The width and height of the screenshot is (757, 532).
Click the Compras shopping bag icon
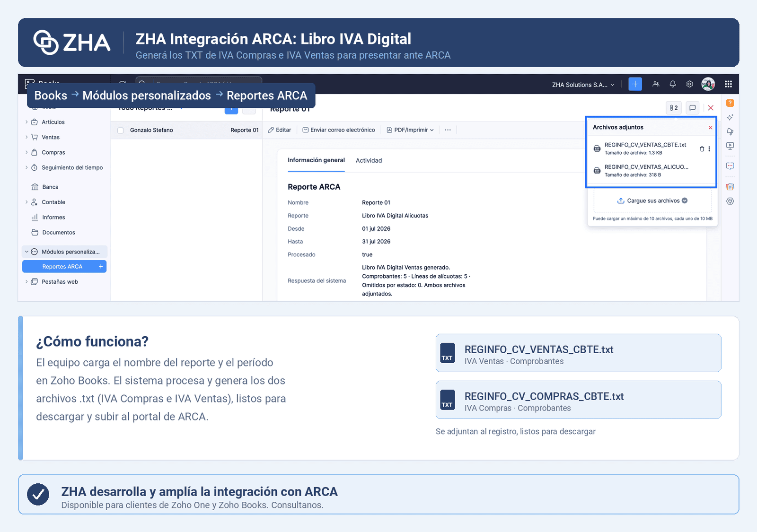point(35,152)
